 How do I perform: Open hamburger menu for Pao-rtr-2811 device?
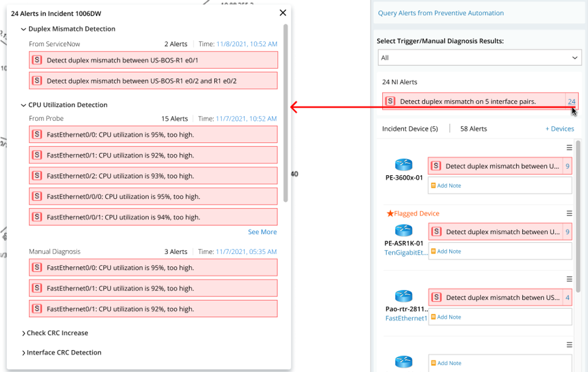(569, 279)
